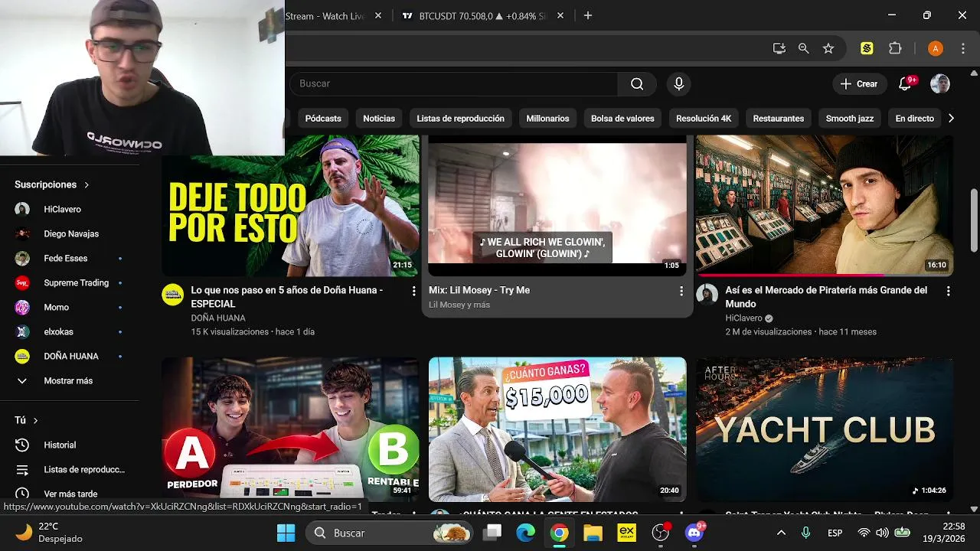Select Noticias filter chip
The image size is (980, 551).
tap(379, 119)
